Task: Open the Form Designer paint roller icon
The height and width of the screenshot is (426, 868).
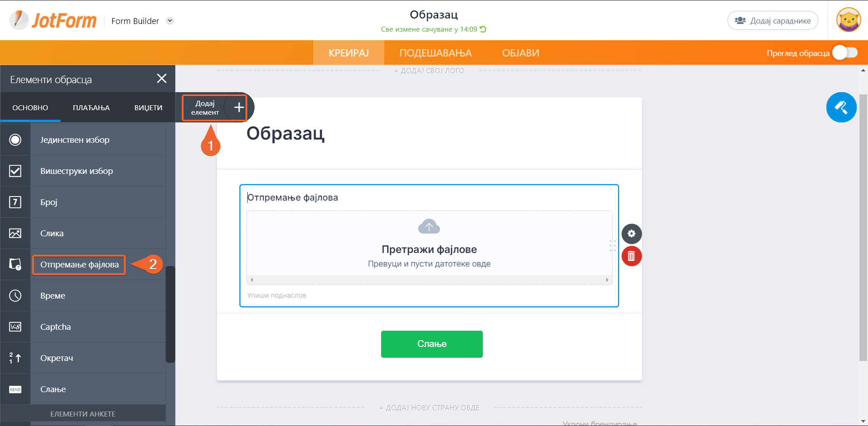Action: coord(841,108)
